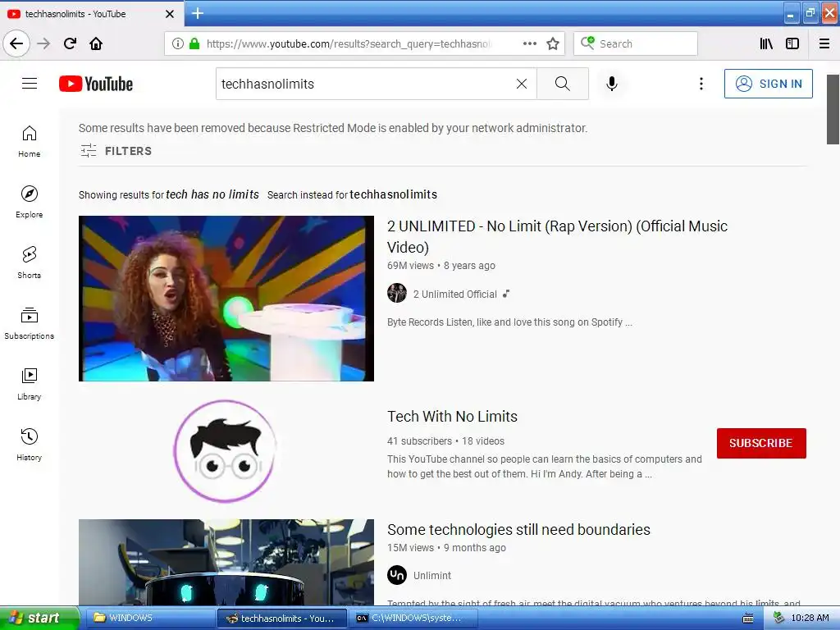Image resolution: width=840 pixels, height=630 pixels.
Task: Switch to C:\WINDOWS\system command prompt taskbar item
Action: coord(414,619)
